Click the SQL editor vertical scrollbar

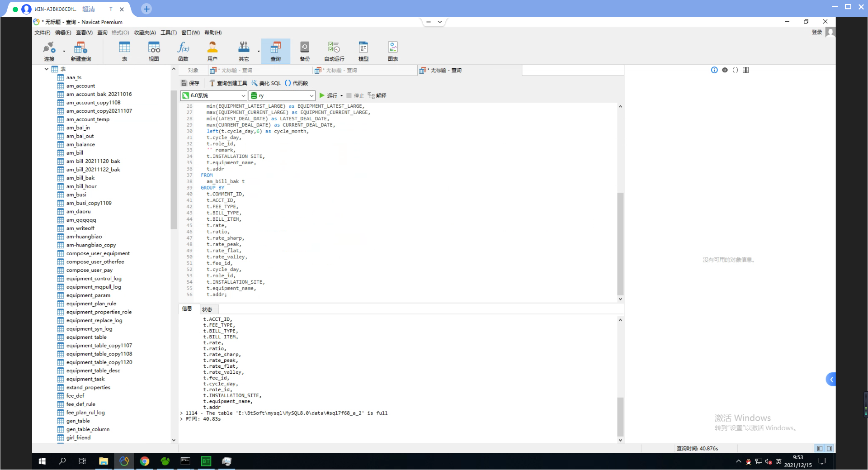pos(620,244)
